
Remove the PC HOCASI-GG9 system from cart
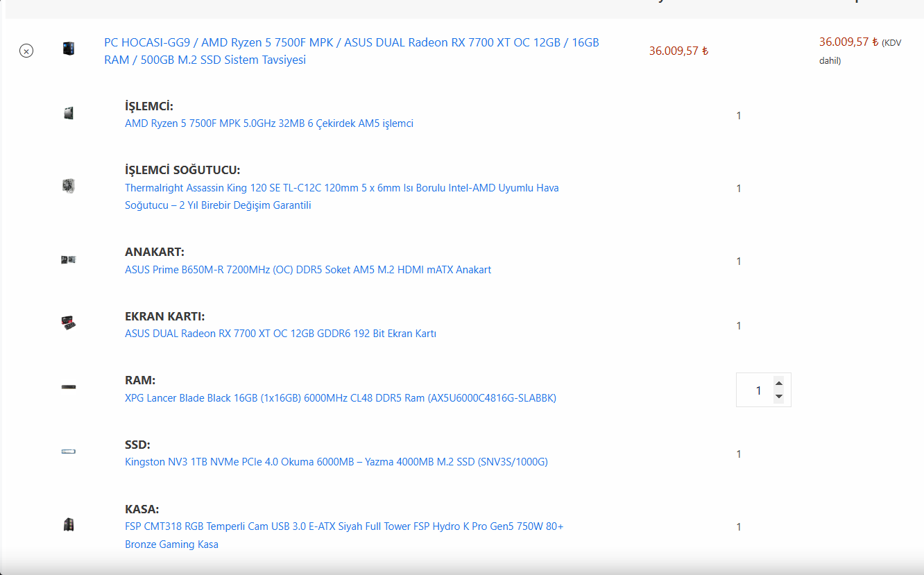(x=26, y=51)
